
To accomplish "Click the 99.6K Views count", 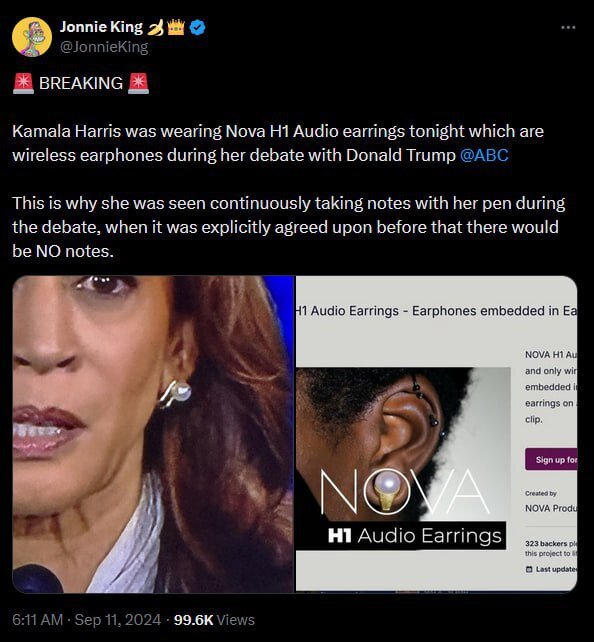I will pyautogui.click(x=214, y=619).
